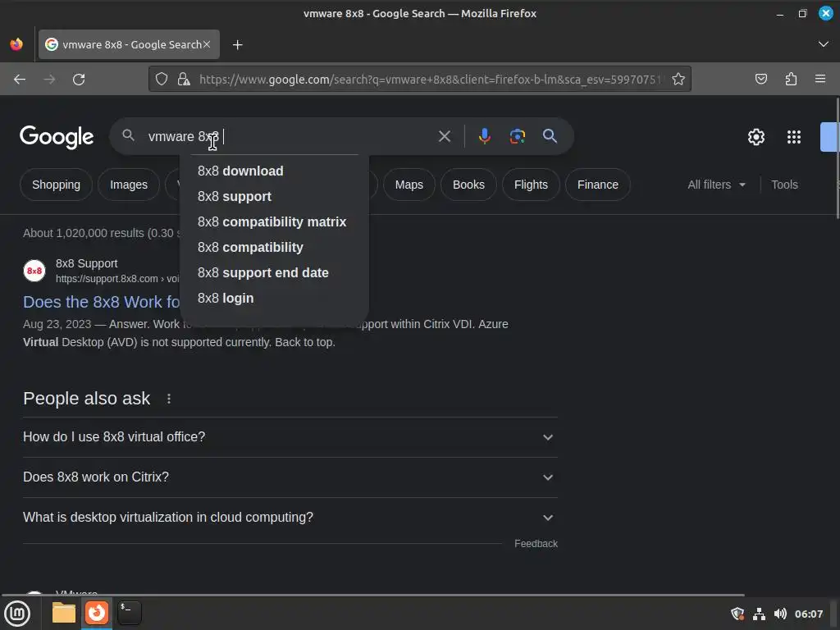Viewport: 840px width, 630px height.
Task: Click inside the Google search input field
Action: (290, 137)
